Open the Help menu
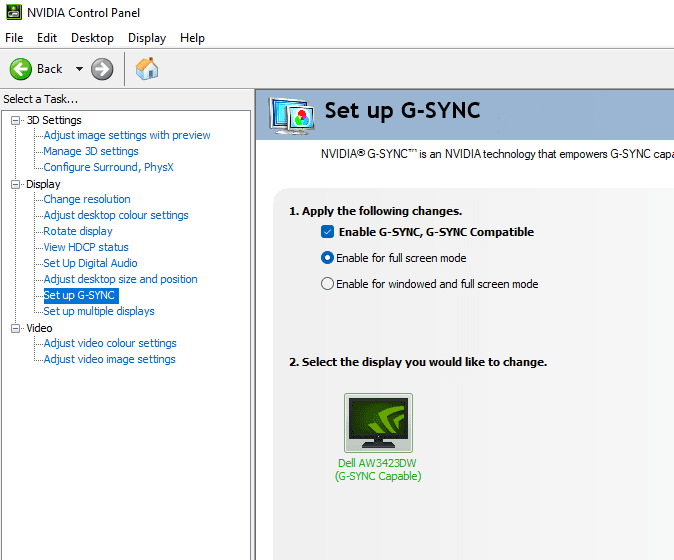 coord(192,38)
